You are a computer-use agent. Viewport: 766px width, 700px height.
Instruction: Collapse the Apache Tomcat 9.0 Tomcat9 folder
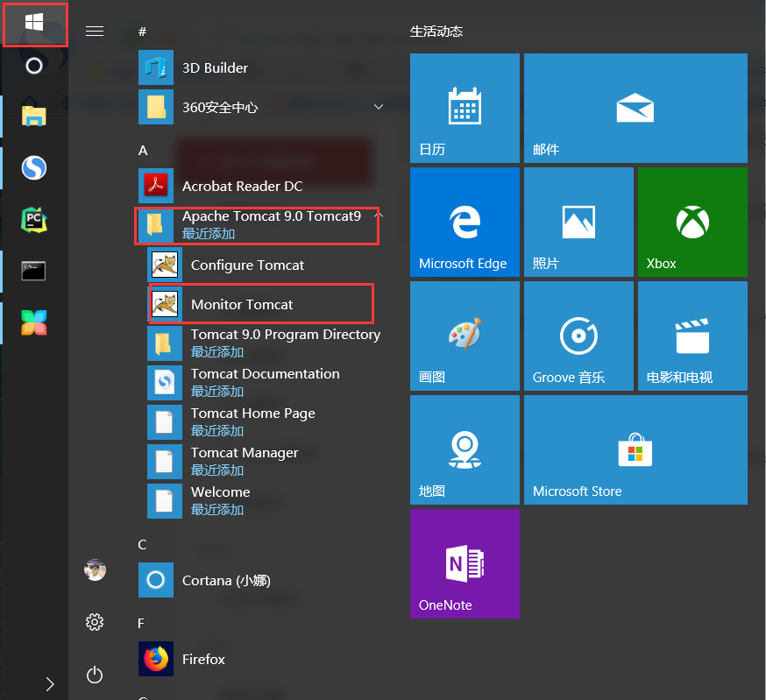(260, 225)
